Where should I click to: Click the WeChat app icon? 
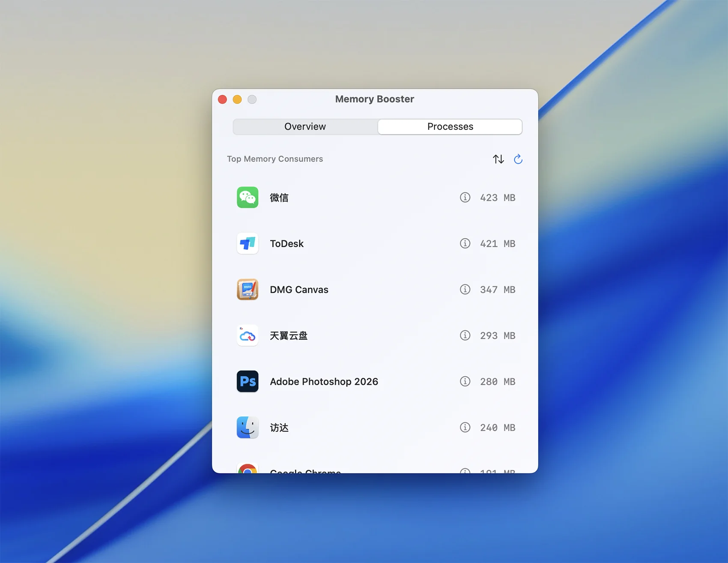pos(248,198)
